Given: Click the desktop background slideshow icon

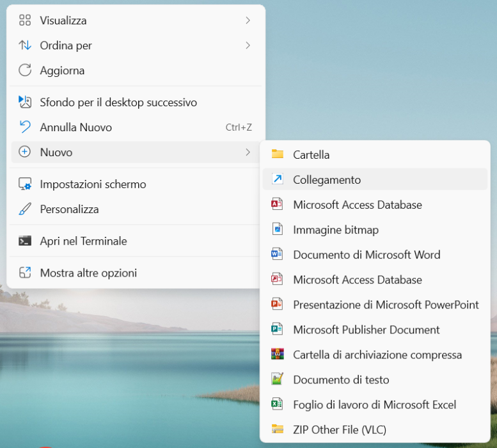Looking at the screenshot, I should point(25,102).
